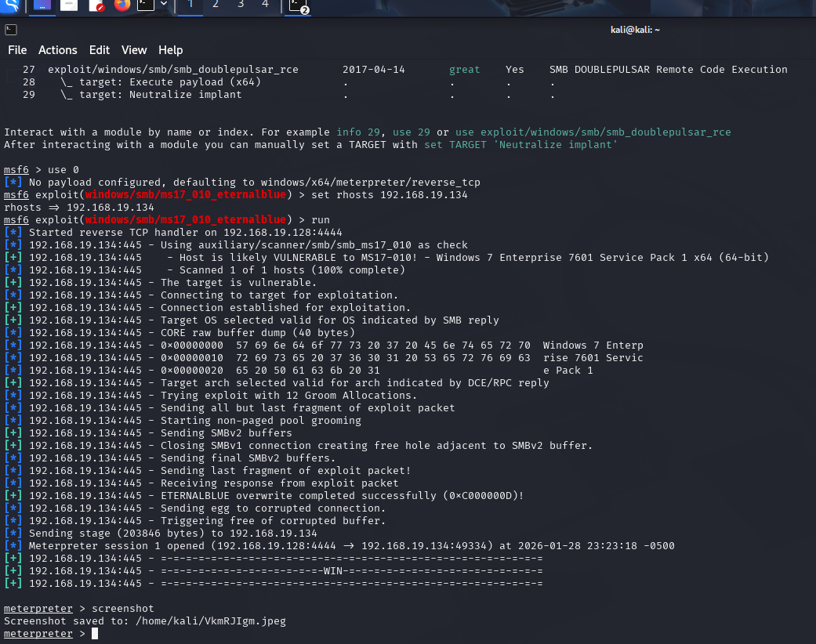The width and height of the screenshot is (816, 644).
Task: Click the terminal taskbar button with badge 2
Action: 298,5
